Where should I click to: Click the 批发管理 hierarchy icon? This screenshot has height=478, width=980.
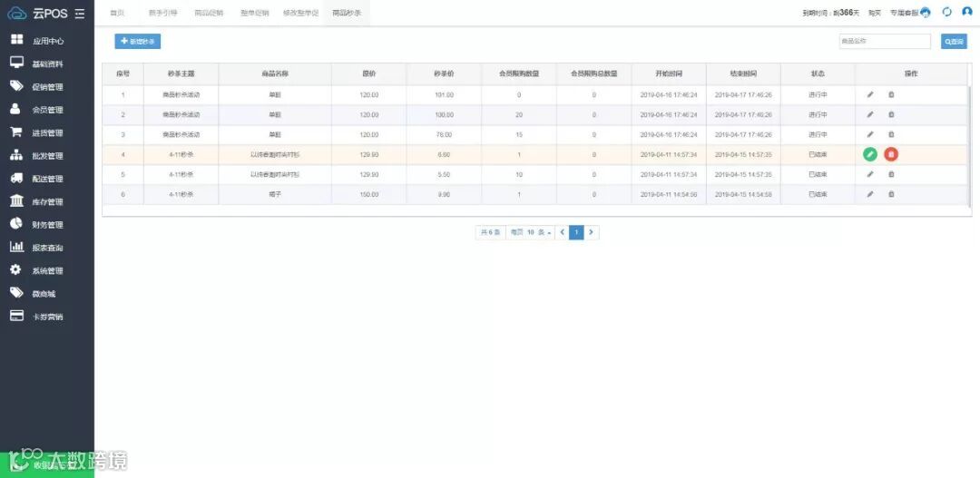pos(17,156)
